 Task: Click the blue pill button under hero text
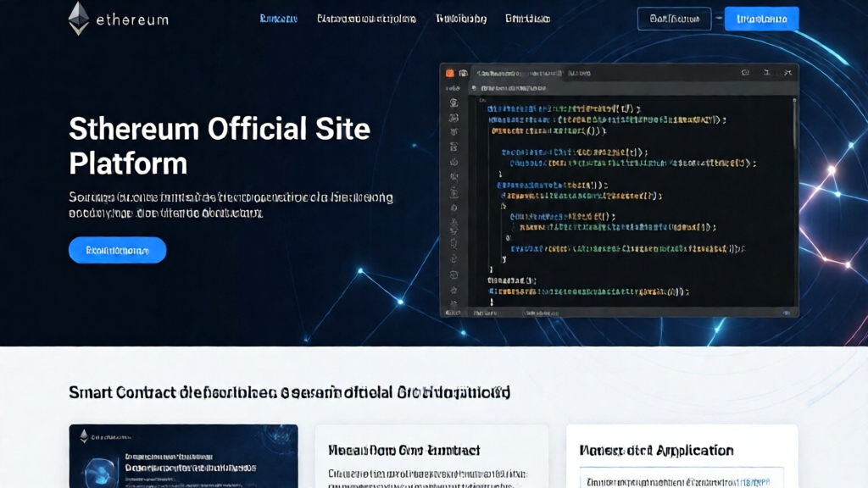pos(117,250)
